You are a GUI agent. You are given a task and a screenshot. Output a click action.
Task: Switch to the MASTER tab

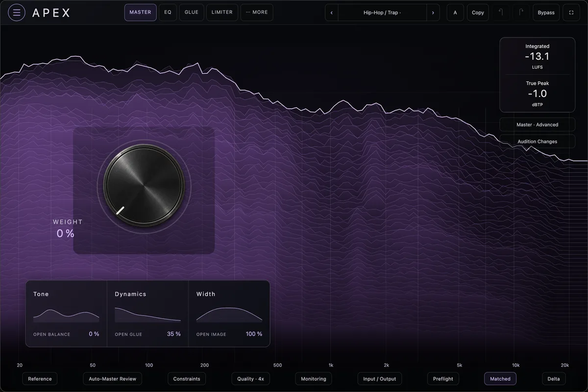coord(141,12)
